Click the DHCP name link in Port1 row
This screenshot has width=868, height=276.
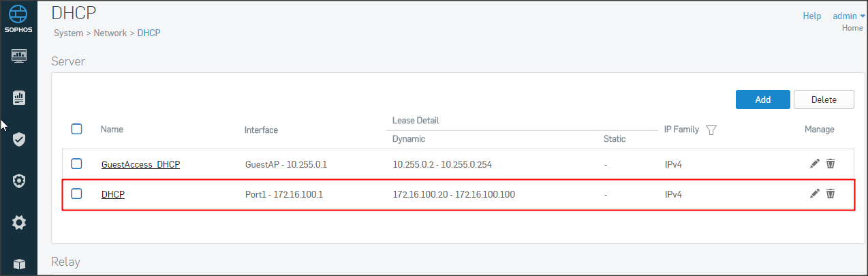tap(113, 194)
